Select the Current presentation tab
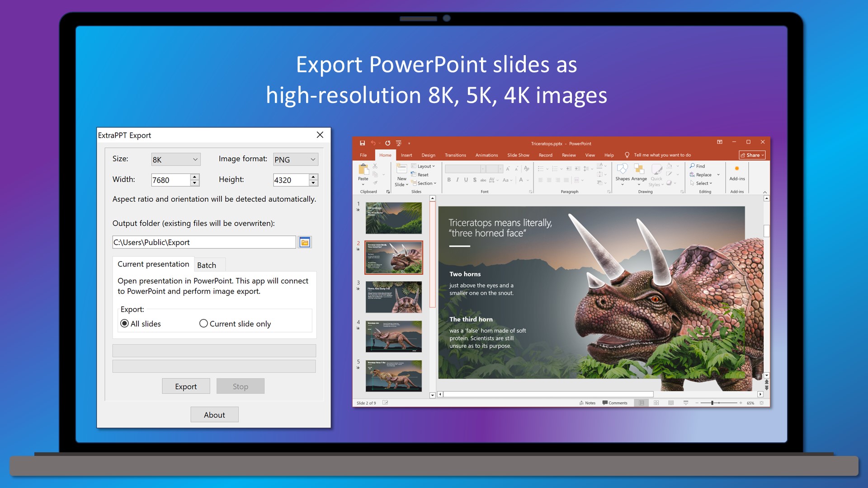 click(x=153, y=264)
